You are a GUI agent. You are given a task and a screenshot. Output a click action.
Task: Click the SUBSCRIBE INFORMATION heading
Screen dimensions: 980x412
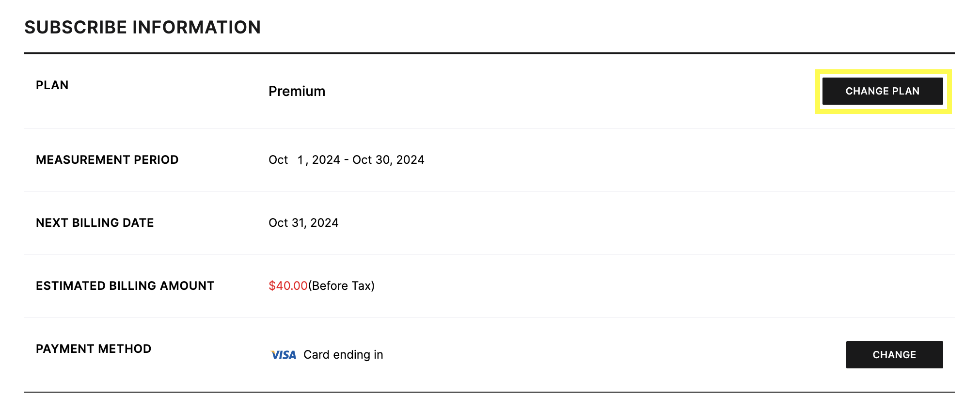click(142, 28)
